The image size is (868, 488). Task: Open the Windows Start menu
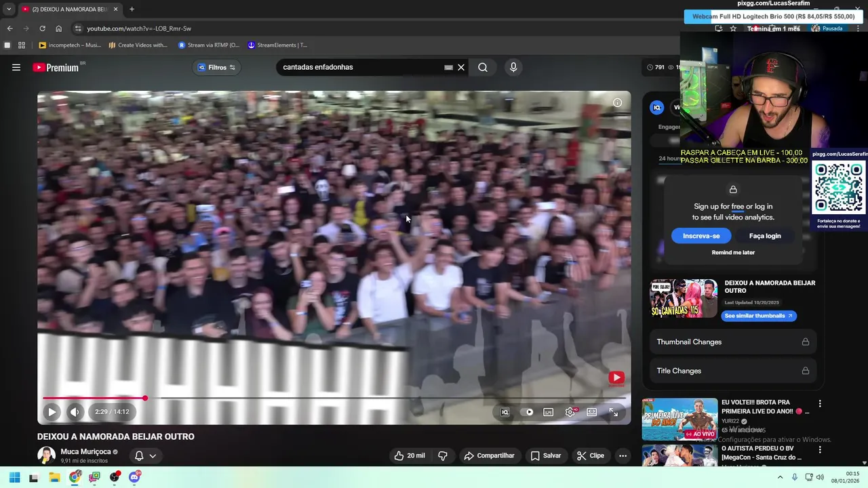coord(14,477)
